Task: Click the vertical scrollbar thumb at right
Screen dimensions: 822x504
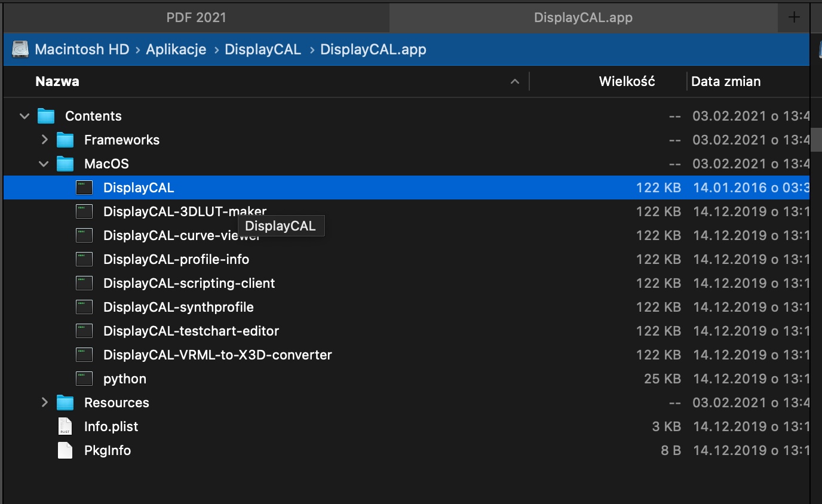Action: pos(815,140)
